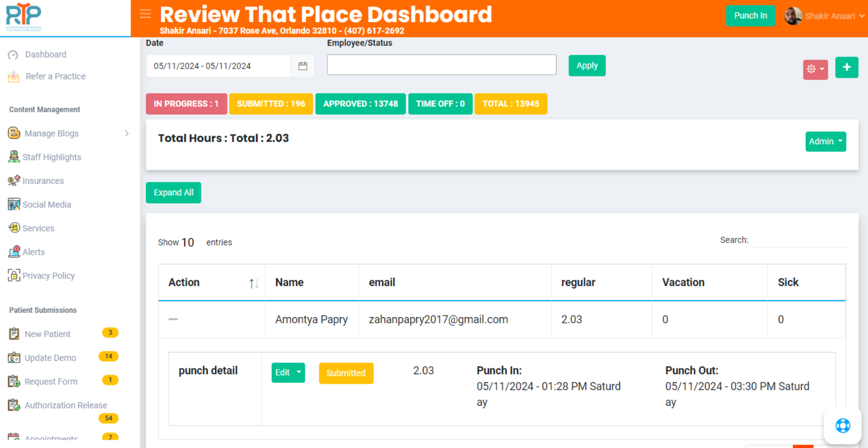868x448 pixels.
Task: Open Services menu item
Action: (38, 228)
